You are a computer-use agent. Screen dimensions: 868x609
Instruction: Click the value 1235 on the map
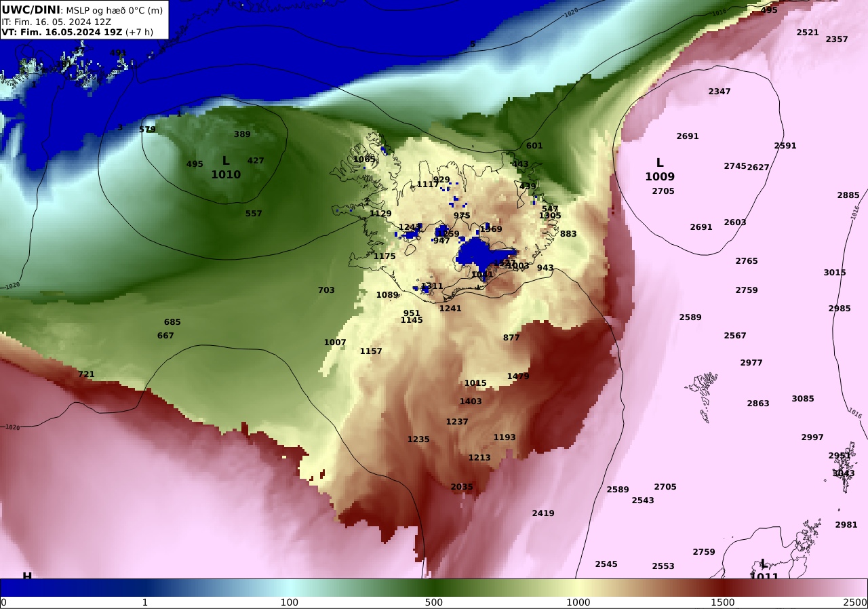(x=418, y=439)
